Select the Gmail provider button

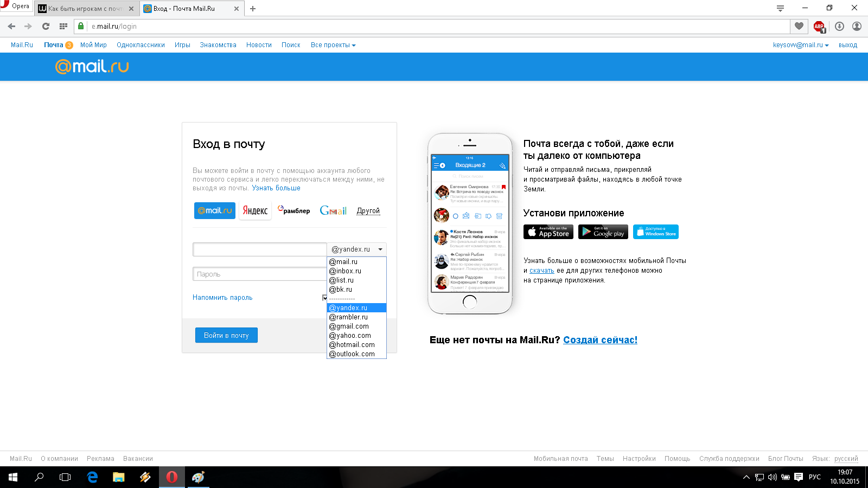(x=333, y=210)
